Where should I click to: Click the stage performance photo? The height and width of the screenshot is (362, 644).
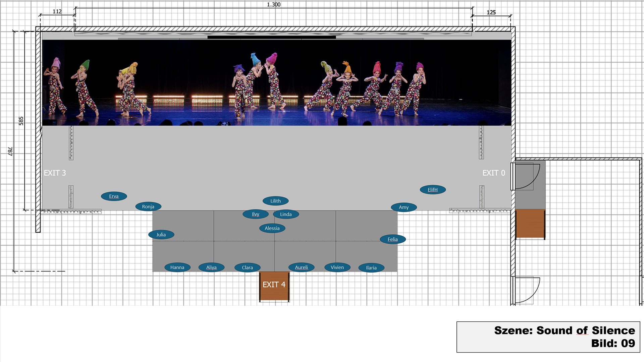(276, 82)
